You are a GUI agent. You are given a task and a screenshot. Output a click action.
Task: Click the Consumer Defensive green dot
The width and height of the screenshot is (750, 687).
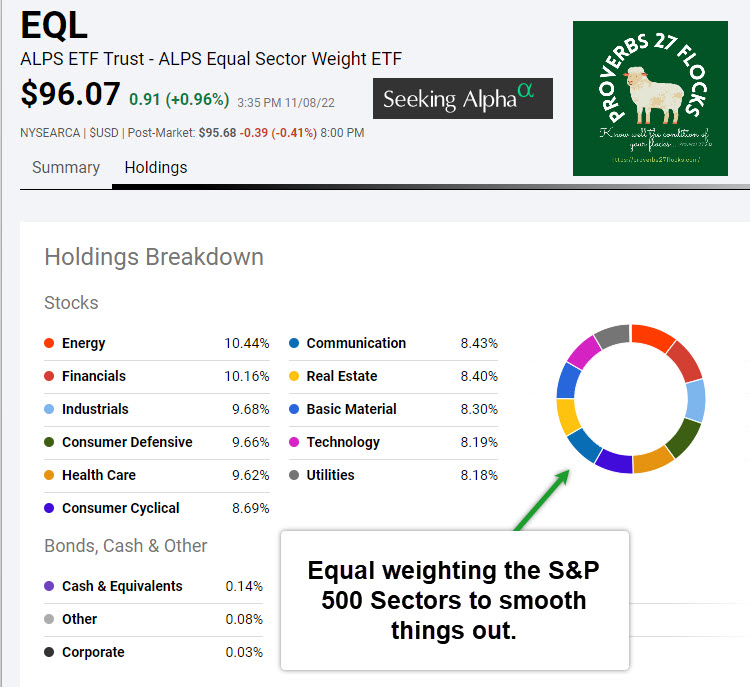[49, 442]
